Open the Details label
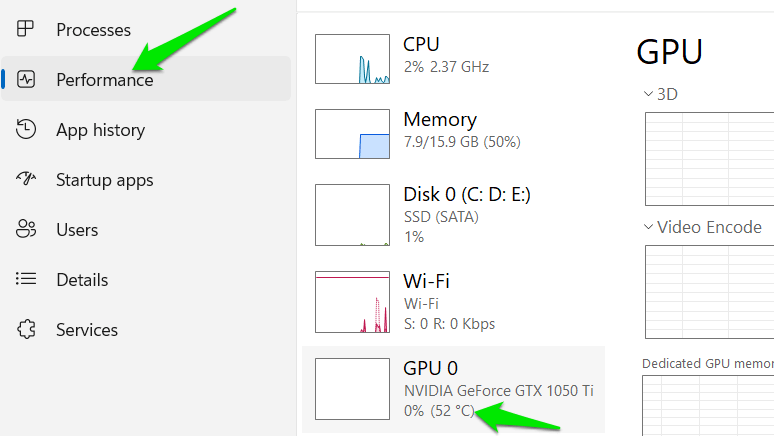Viewport: 774px width, 436px height. click(x=82, y=280)
